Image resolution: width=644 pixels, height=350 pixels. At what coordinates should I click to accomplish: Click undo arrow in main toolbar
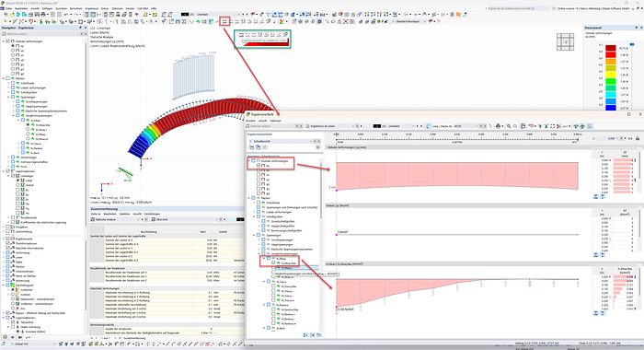pos(66,15)
